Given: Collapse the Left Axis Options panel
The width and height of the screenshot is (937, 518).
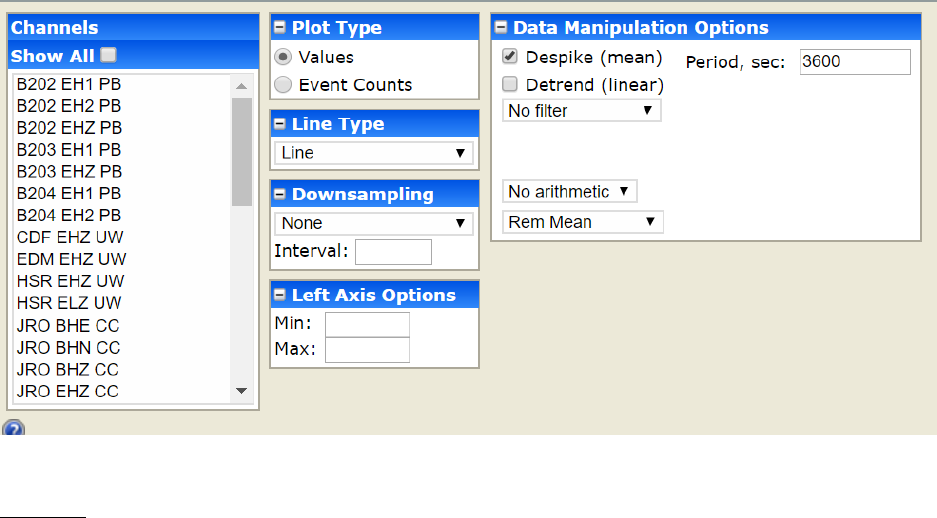Looking at the screenshot, I should (x=281, y=296).
